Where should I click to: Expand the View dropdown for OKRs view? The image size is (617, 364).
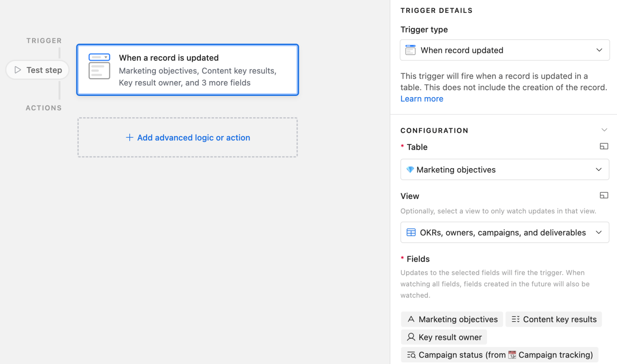pyautogui.click(x=599, y=232)
